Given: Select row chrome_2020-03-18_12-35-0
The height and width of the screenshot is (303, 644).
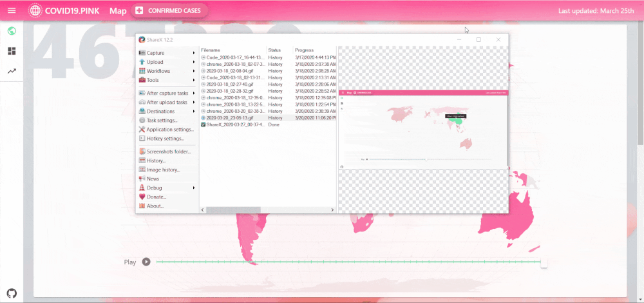Looking at the screenshot, I should point(268,97).
